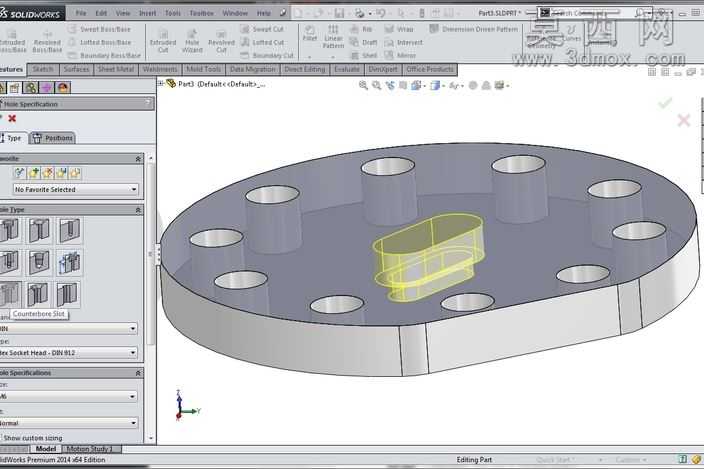Open the DisplayManager panel tab icon
The height and width of the screenshot is (469, 704).
(63, 88)
